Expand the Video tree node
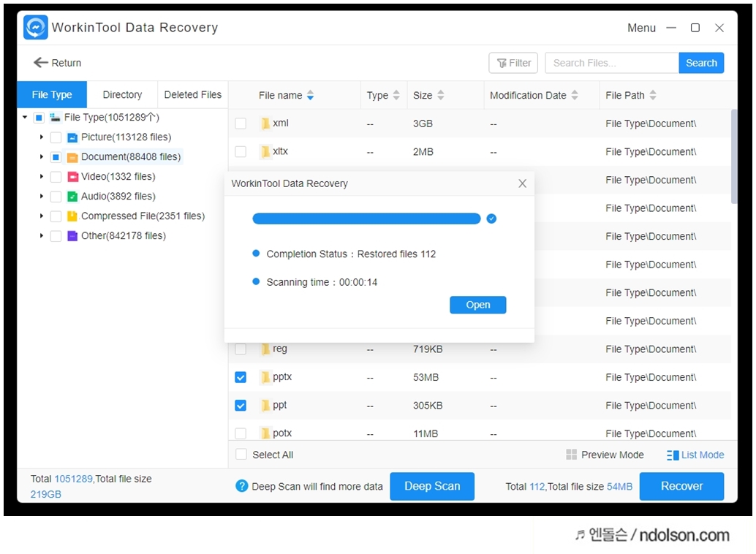 [x=42, y=177]
